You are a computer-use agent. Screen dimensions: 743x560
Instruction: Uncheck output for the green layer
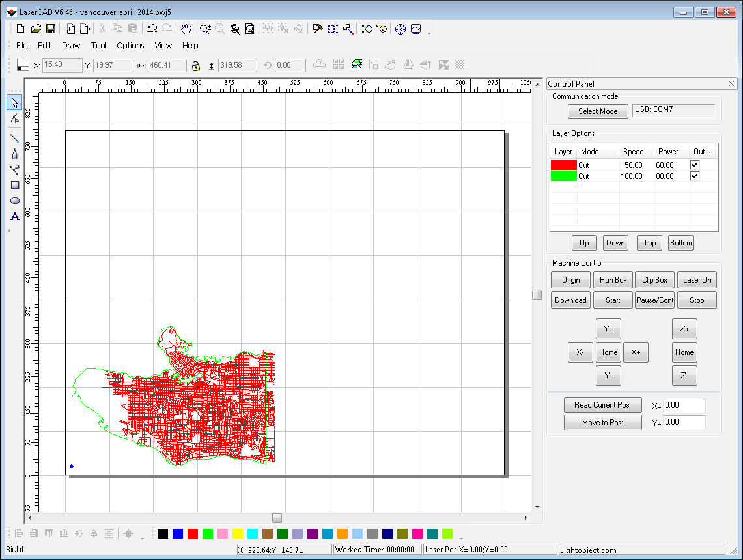(x=695, y=176)
